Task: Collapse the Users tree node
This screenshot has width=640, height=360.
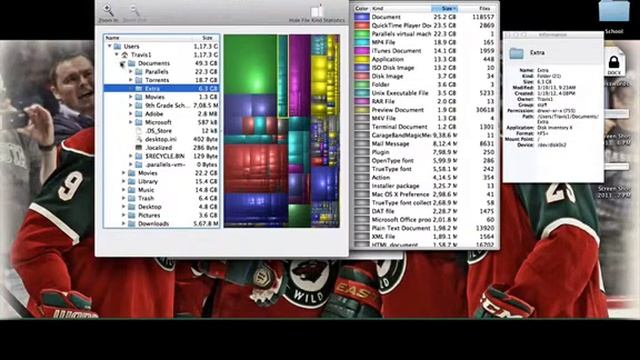Action: [109, 46]
